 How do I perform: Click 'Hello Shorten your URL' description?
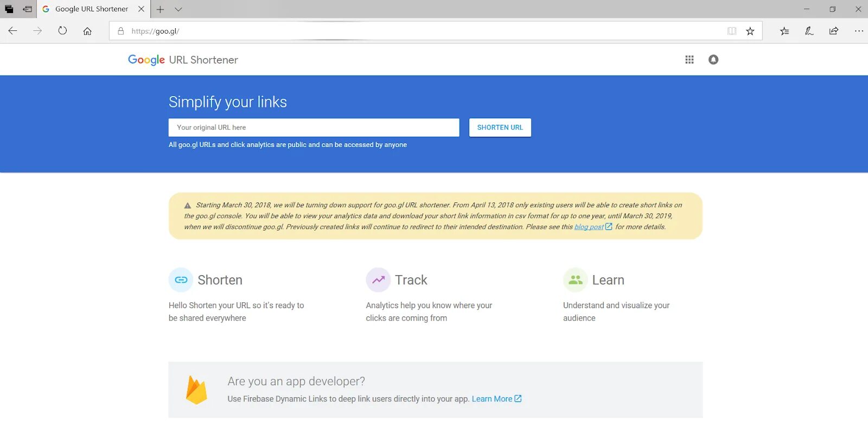click(x=237, y=312)
